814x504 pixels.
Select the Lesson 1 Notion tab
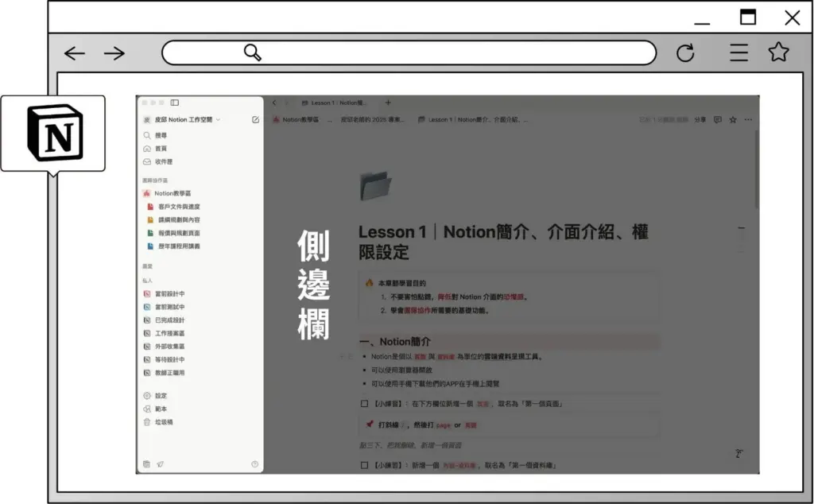[x=335, y=103]
